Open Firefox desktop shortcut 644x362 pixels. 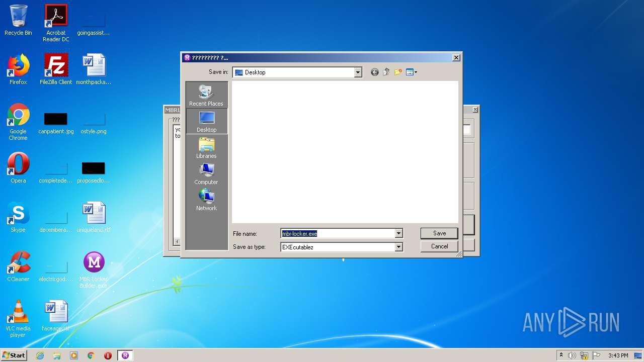[18, 69]
